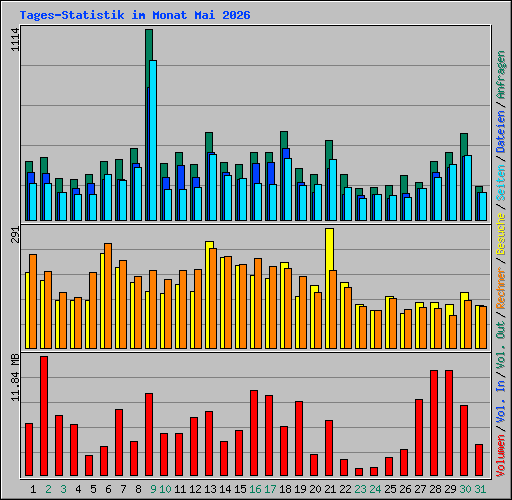Viewport: 512px width, 500px height.
Task: Click the day 1 label on the x-axis
Action: tap(33, 489)
